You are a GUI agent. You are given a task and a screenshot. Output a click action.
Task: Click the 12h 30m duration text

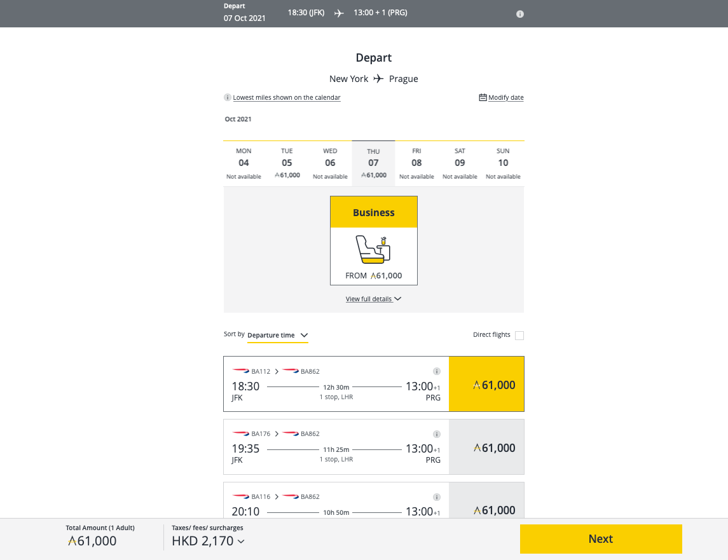pyautogui.click(x=336, y=387)
